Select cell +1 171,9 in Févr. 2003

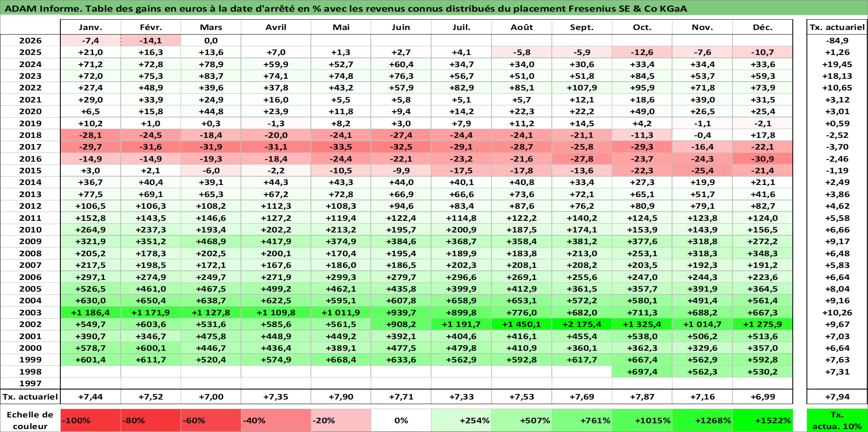pos(151,312)
